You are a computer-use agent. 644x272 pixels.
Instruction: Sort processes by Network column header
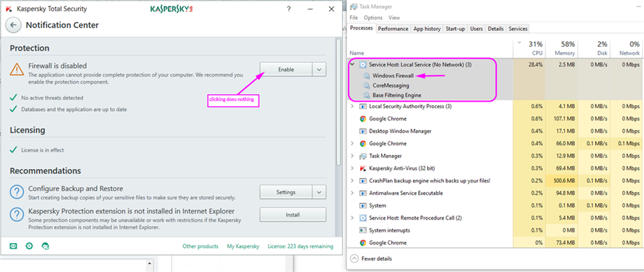click(x=626, y=48)
